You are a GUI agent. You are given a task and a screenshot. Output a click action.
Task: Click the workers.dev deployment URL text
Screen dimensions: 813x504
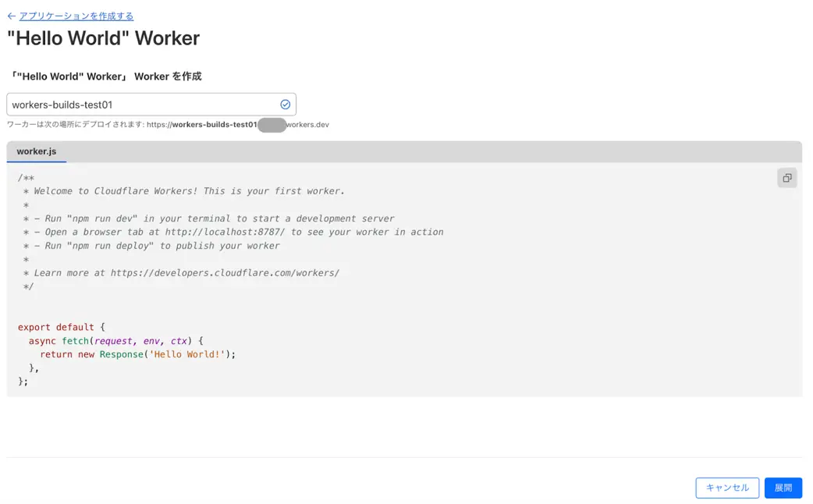pos(237,125)
